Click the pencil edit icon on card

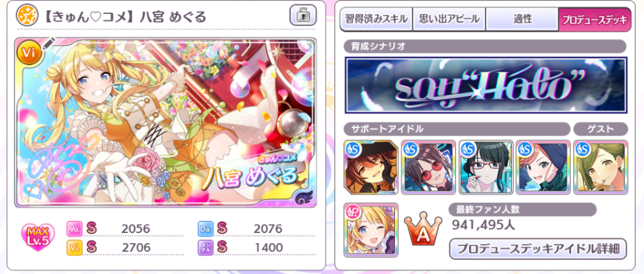(x=49, y=43)
